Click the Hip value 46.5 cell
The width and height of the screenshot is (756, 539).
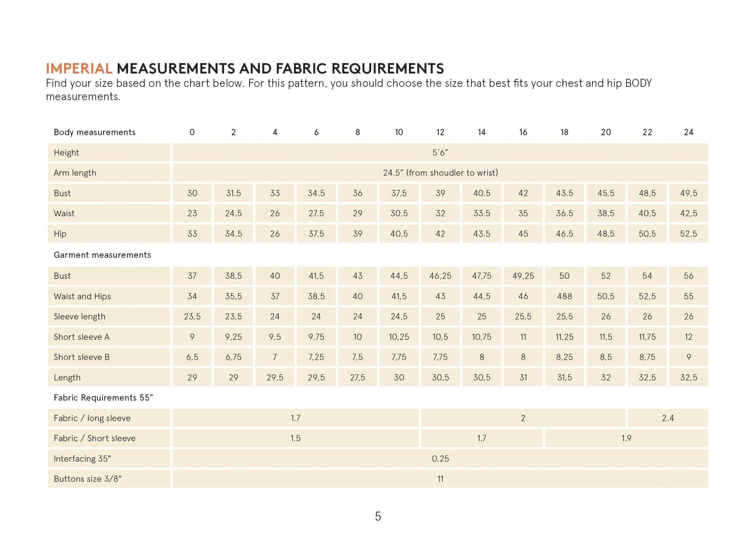[564, 234]
